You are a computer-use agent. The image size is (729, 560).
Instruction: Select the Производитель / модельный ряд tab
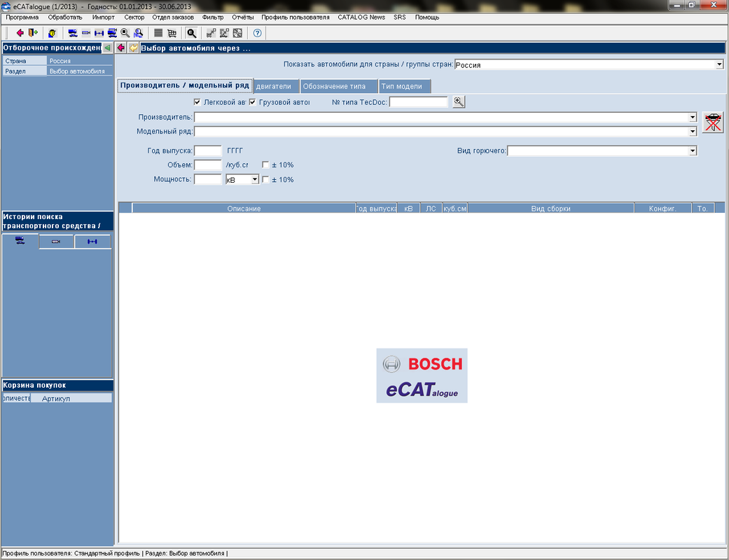[185, 85]
